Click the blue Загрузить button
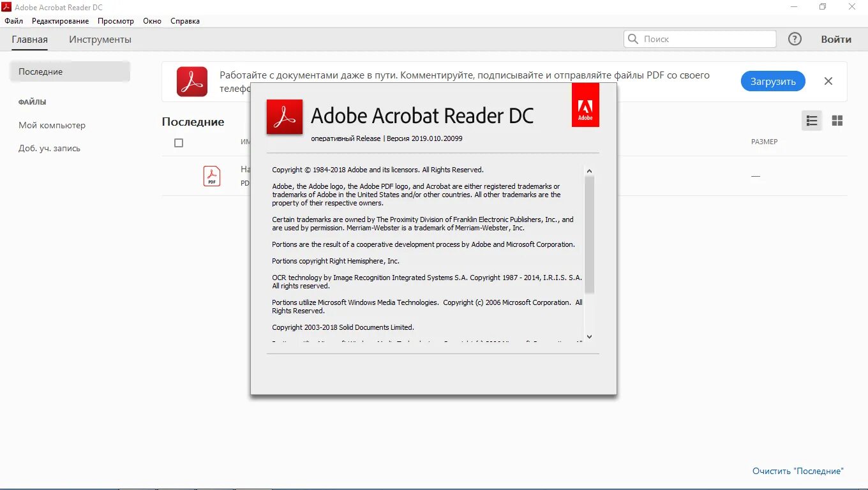The image size is (868, 490). click(x=773, y=81)
